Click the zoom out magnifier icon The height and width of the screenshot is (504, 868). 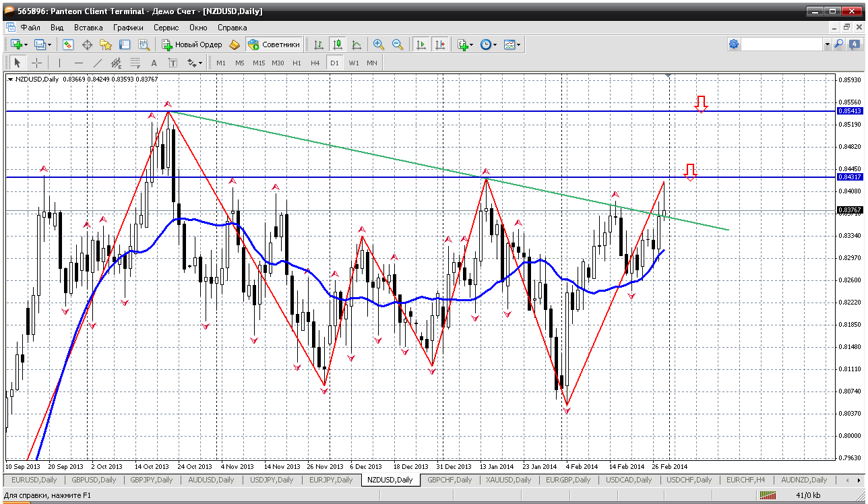coord(398,44)
